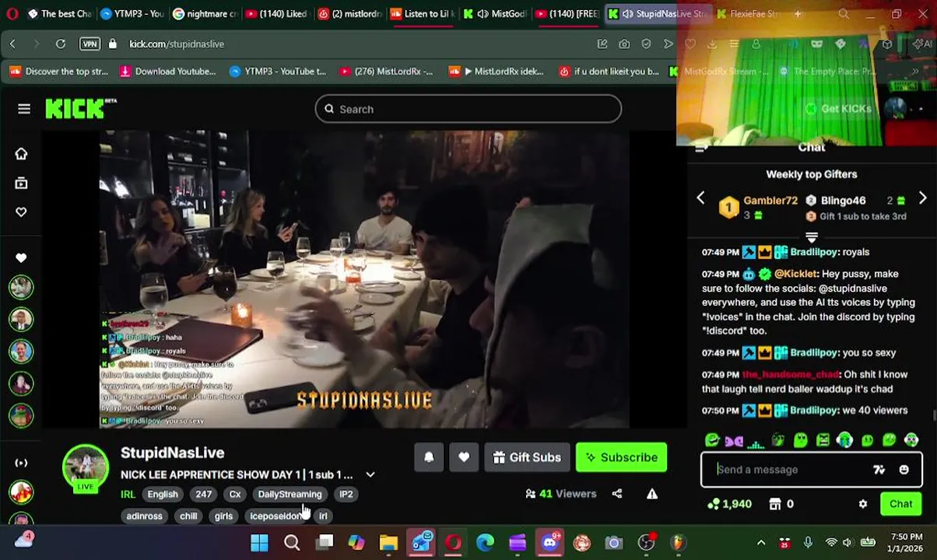The width and height of the screenshot is (937, 560).
Task: Switch to The best Cha browser tab
Action: tap(59, 14)
